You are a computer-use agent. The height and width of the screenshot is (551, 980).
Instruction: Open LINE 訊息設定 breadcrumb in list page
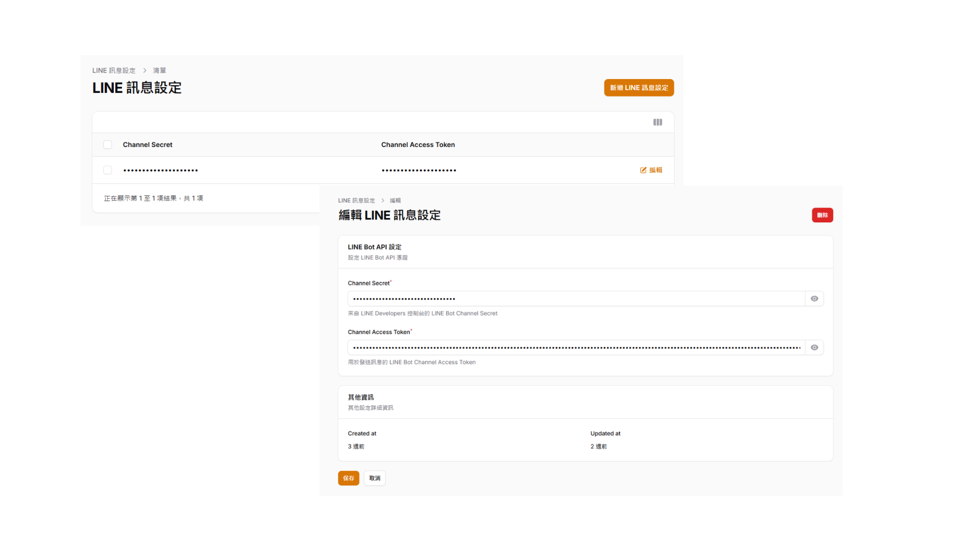(x=114, y=71)
